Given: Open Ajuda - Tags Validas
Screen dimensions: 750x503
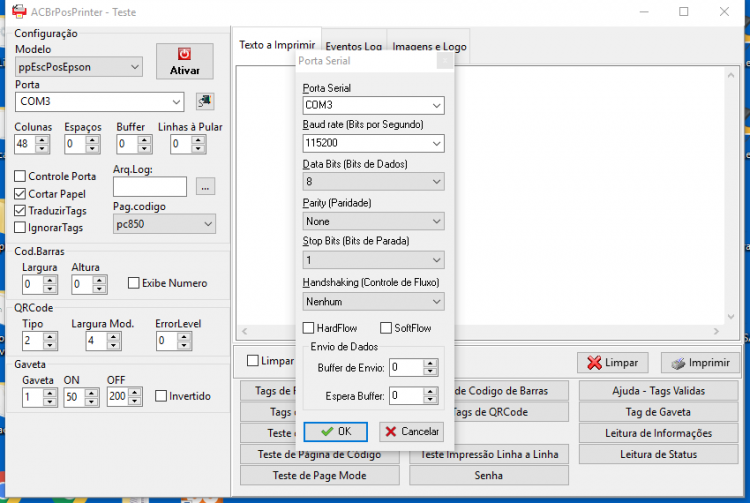Looking at the screenshot, I should [658, 391].
